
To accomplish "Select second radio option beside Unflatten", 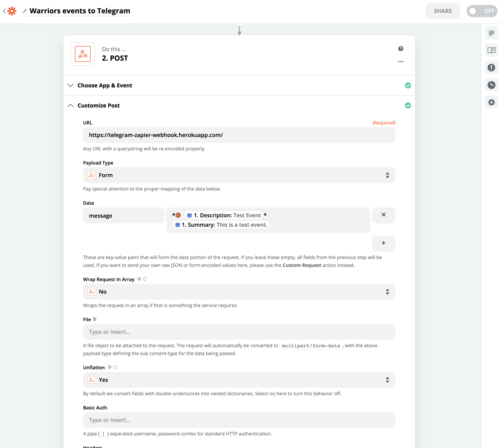I will pos(115,367).
